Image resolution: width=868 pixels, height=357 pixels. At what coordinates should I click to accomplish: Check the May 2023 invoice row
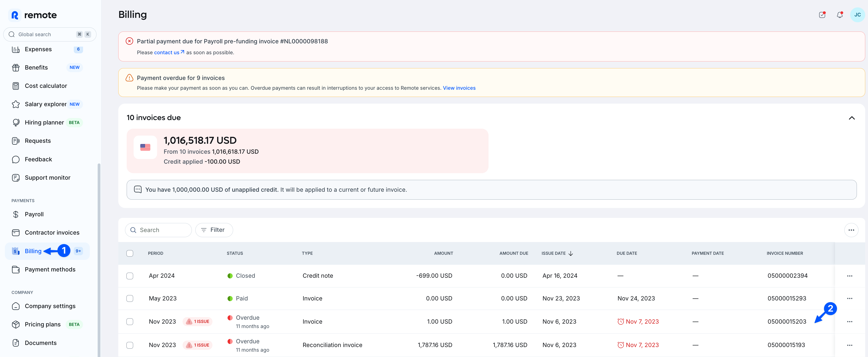point(130,298)
